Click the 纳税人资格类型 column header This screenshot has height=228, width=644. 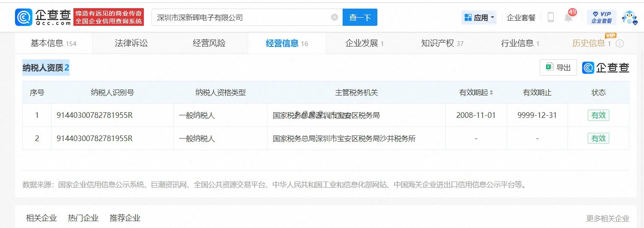point(220,92)
